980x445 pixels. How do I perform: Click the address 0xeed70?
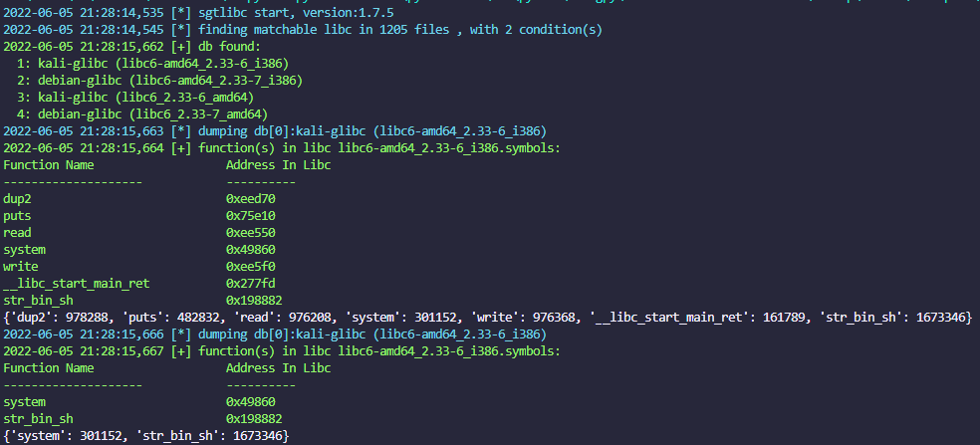coord(251,199)
